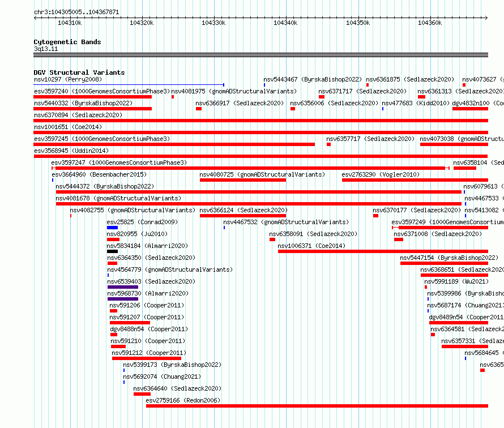Open variant esv3597245 (1000GenomesConsortiumPhase3)

102,139
